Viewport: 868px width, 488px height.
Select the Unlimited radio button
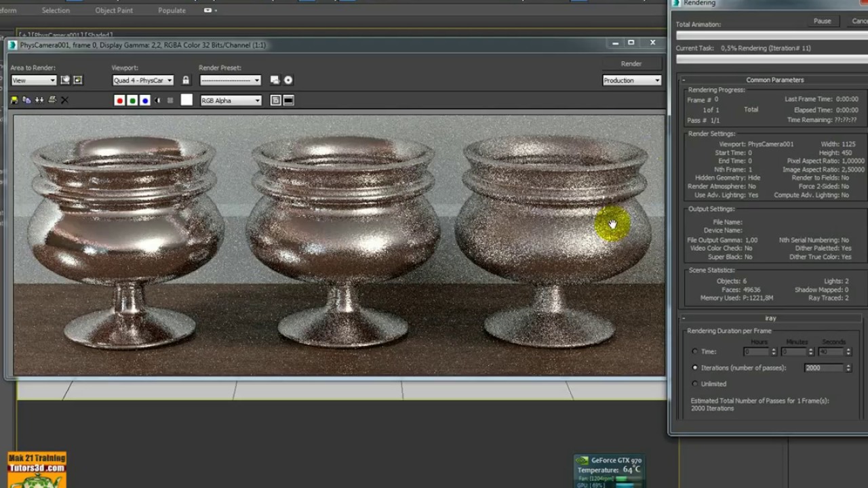point(694,384)
